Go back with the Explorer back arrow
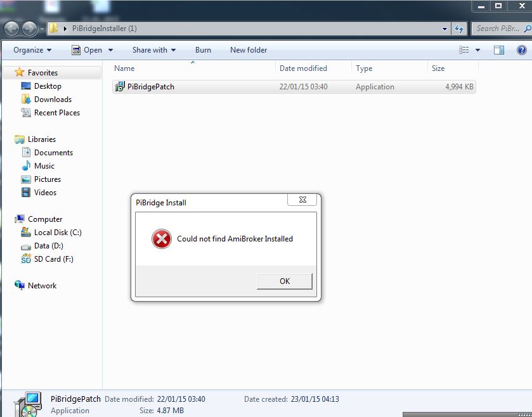 coord(11,29)
